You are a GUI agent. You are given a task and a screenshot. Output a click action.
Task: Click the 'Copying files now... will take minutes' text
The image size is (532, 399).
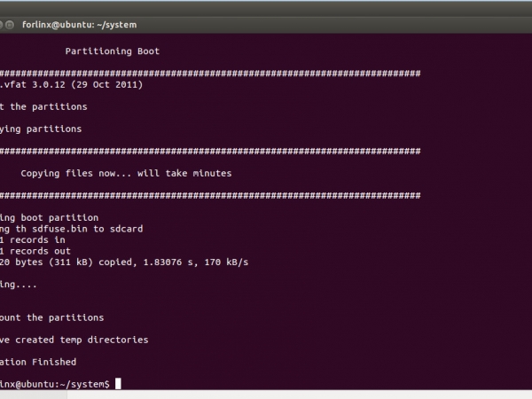pyautogui.click(x=126, y=173)
